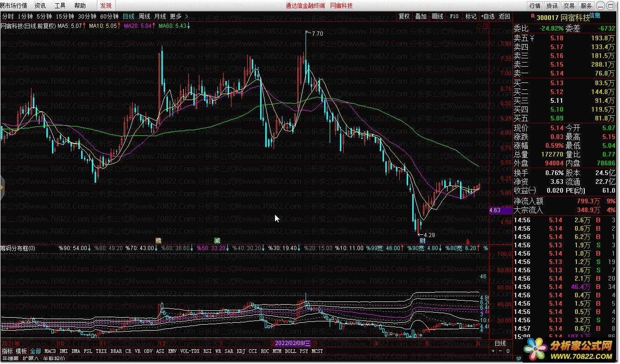Click the 标记 mark button
620x364 pixels.
[471, 16]
